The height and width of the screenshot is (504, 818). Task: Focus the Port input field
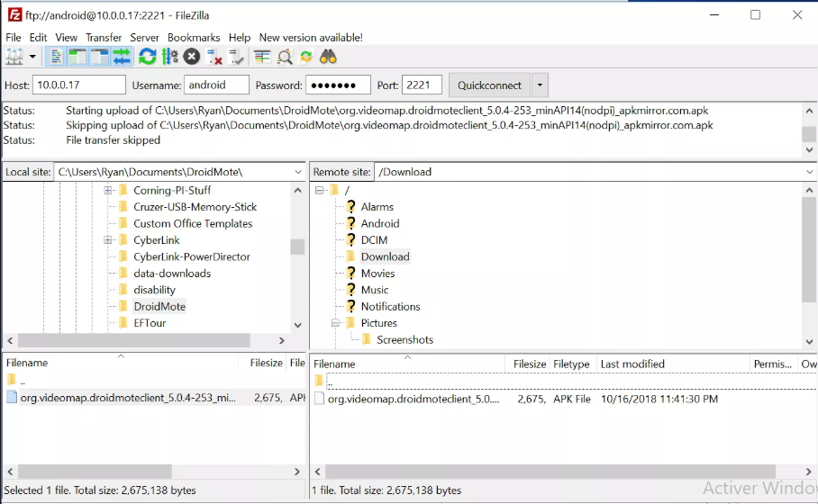(422, 85)
